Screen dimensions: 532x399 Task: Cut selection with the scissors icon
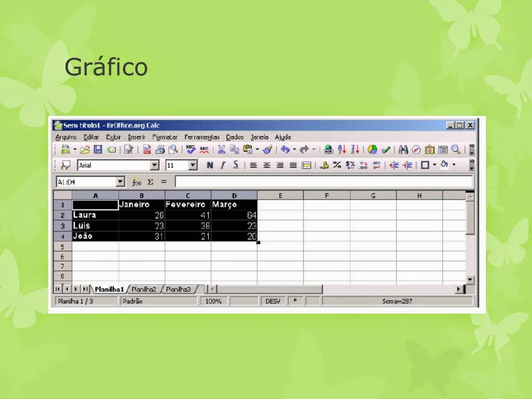click(x=222, y=150)
